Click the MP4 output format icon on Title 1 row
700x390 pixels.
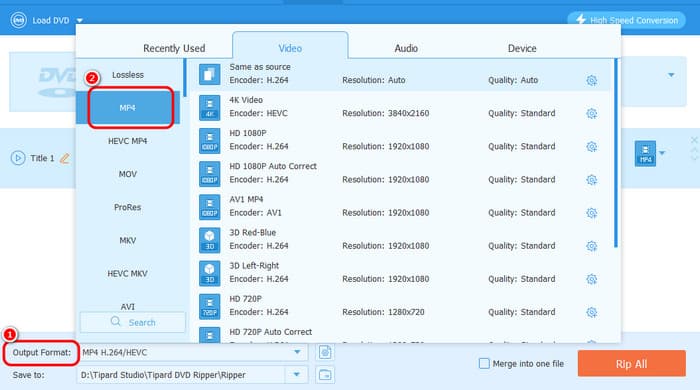pyautogui.click(x=645, y=154)
